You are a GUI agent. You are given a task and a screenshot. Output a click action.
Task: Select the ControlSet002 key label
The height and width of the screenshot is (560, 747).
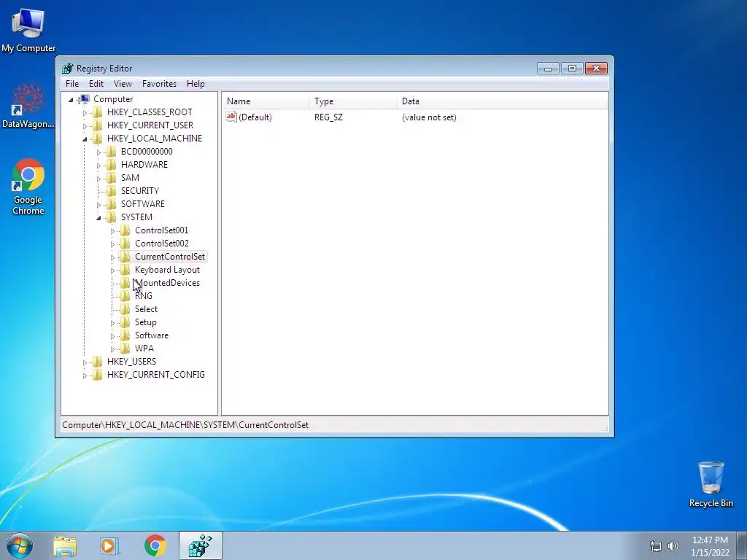point(161,244)
